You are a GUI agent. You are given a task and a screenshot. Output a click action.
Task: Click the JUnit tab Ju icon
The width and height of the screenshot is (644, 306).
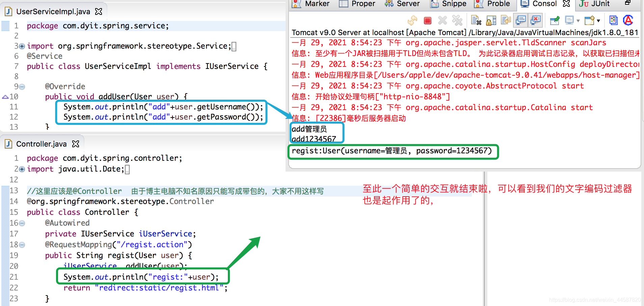584,4
